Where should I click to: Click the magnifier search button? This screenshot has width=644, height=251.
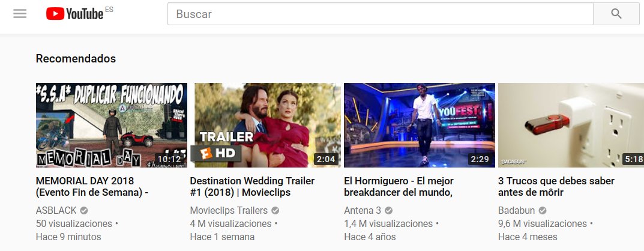616,14
